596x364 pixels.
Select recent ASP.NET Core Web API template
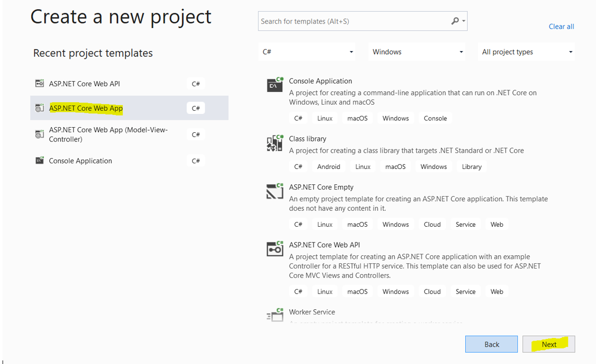pos(129,84)
